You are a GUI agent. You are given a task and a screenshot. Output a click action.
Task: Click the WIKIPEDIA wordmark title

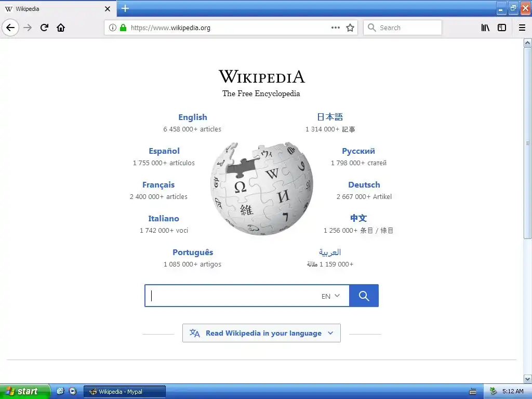262,76
